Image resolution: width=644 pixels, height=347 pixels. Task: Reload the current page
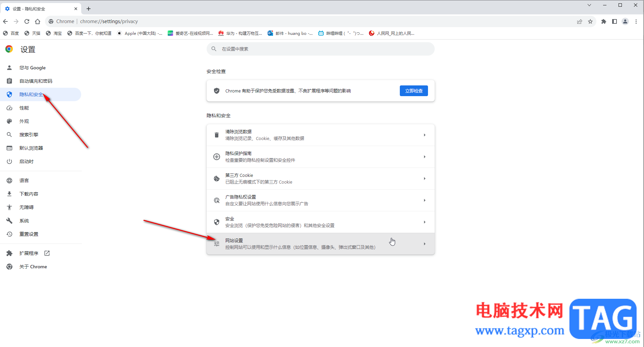tap(27, 21)
